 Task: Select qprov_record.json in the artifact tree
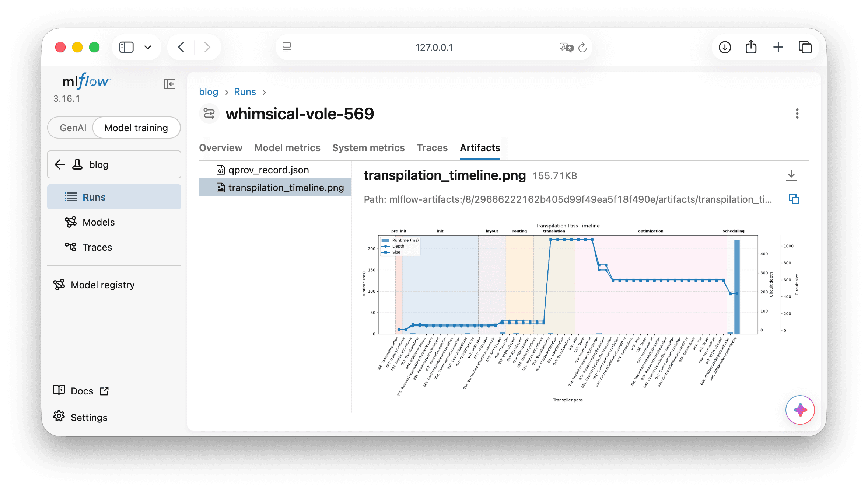pos(275,170)
